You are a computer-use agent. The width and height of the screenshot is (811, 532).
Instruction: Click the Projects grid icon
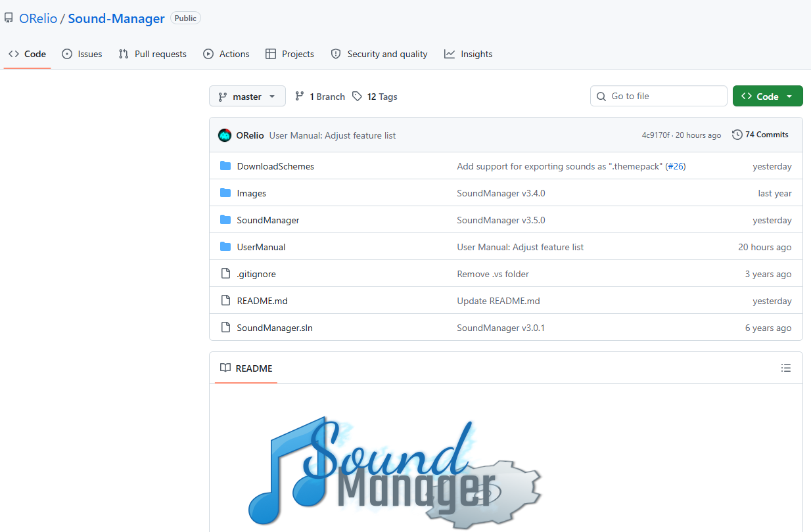(270, 54)
